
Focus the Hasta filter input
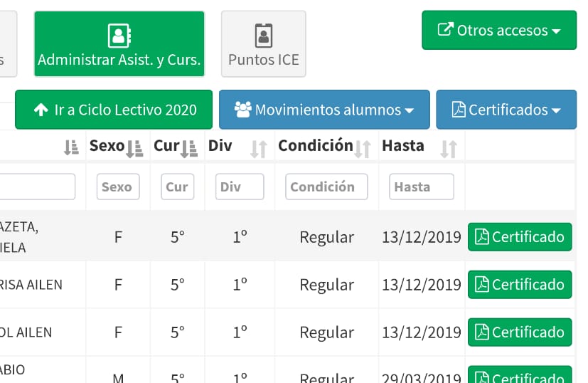pyautogui.click(x=421, y=187)
